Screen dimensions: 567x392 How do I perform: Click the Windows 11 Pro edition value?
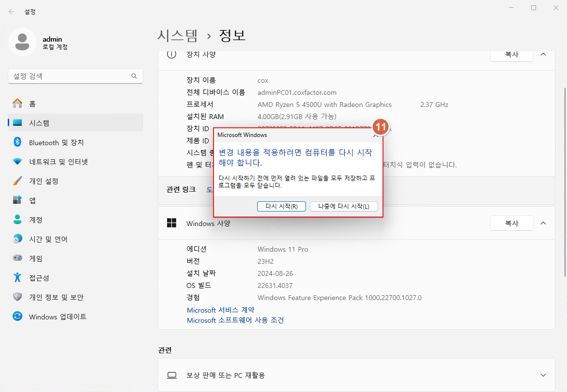pyautogui.click(x=283, y=249)
